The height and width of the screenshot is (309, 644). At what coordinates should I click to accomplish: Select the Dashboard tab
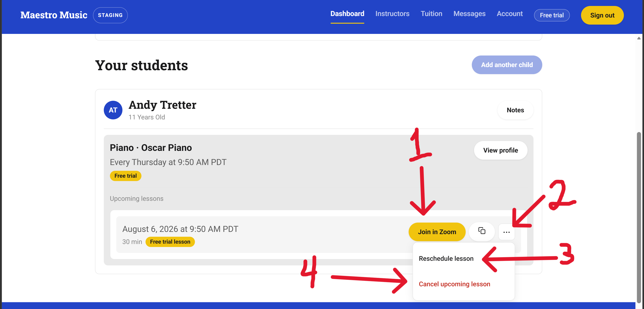(347, 14)
